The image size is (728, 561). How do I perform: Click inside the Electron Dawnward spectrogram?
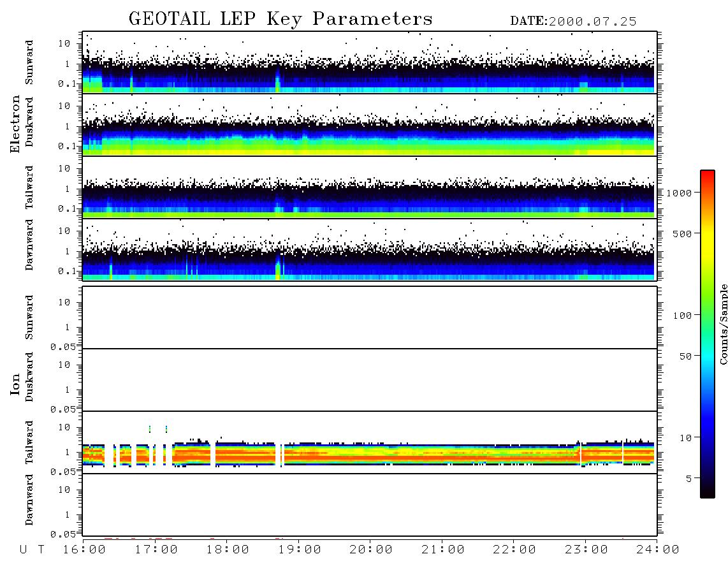370,249
